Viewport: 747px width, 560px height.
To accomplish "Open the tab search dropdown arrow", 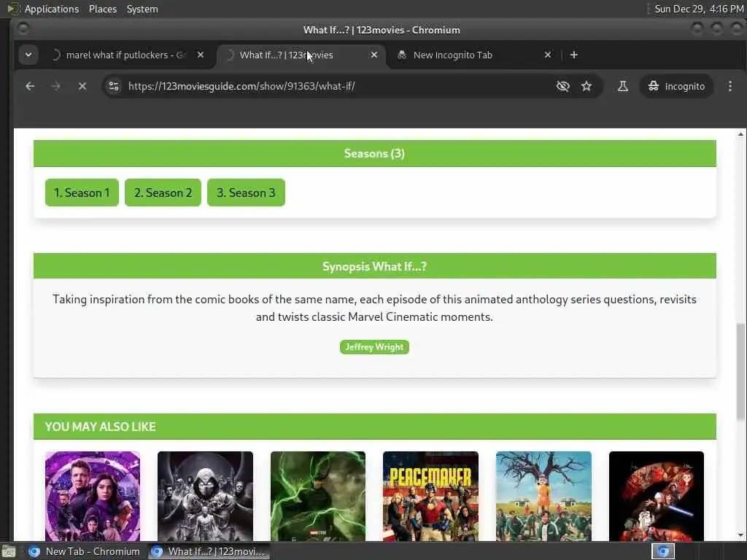I will click(x=28, y=55).
